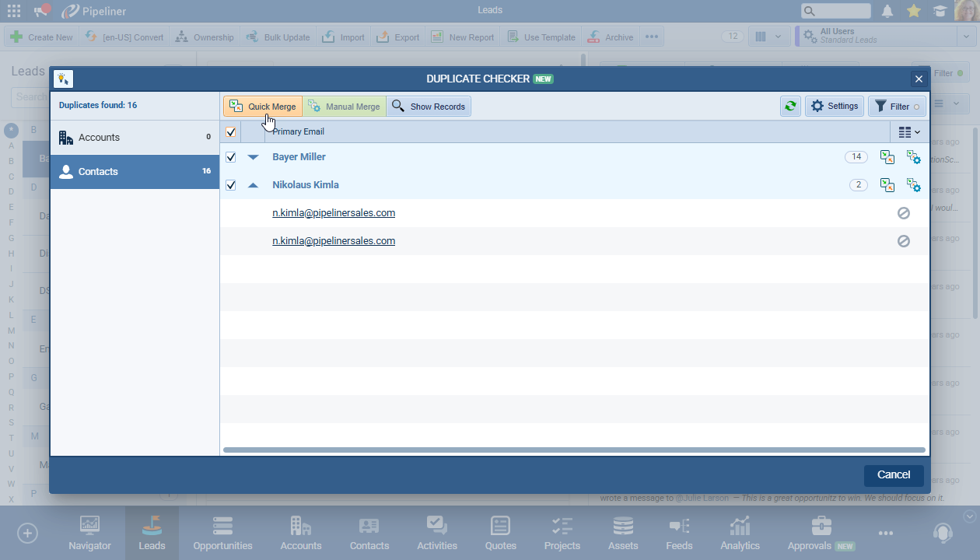This screenshot has width=980, height=560.
Task: Select the Contacts category in the sidebar
Action: tap(135, 172)
